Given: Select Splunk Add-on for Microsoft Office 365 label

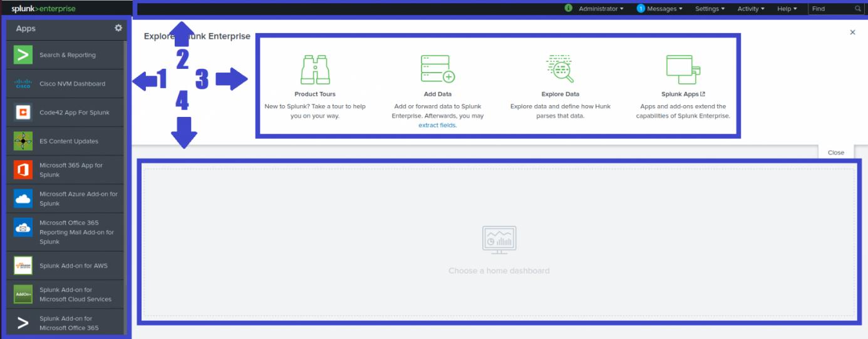Looking at the screenshot, I should point(69,323).
